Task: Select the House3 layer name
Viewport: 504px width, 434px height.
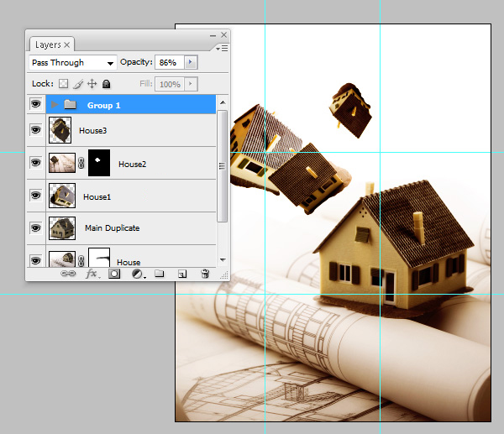Action: point(92,131)
